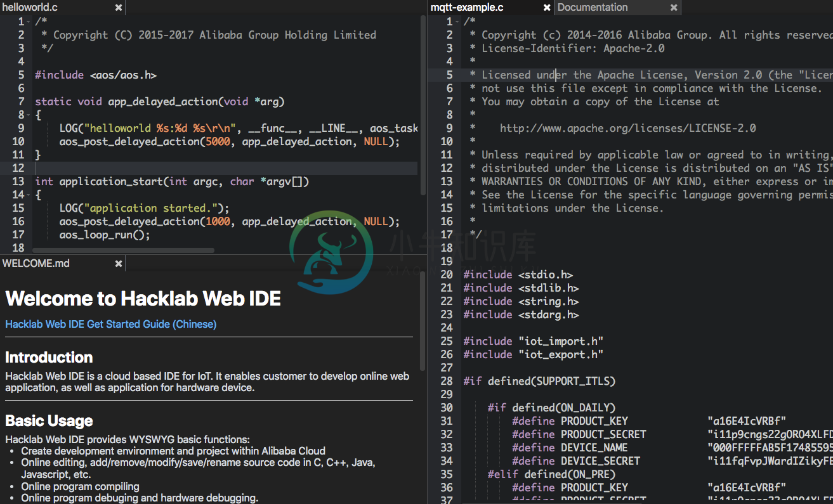The width and height of the screenshot is (833, 504).
Task: Click the helloworld.c editor vertical scrollbar
Action: point(423,105)
